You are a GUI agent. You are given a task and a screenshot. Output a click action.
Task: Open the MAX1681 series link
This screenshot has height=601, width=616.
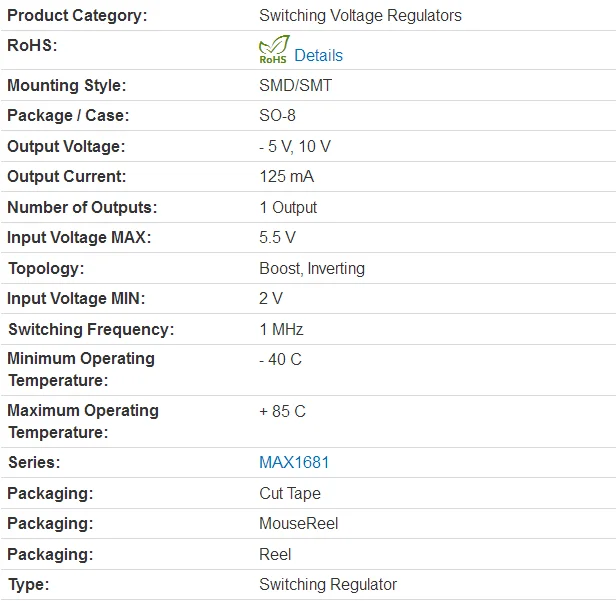coord(294,462)
